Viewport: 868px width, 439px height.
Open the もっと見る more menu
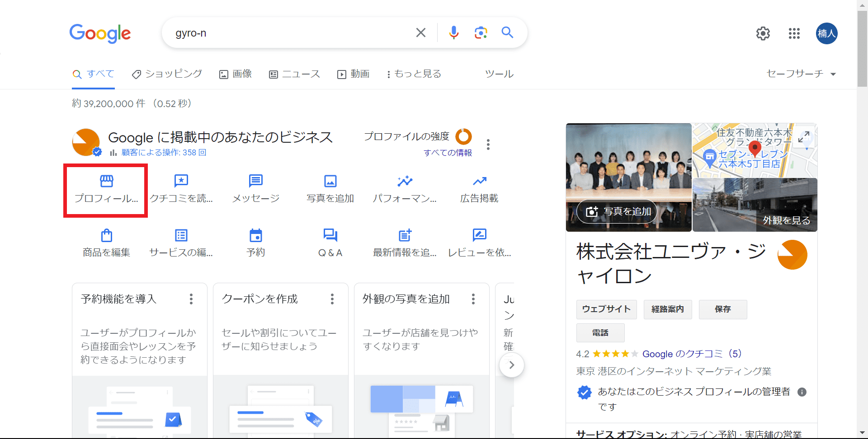click(414, 74)
